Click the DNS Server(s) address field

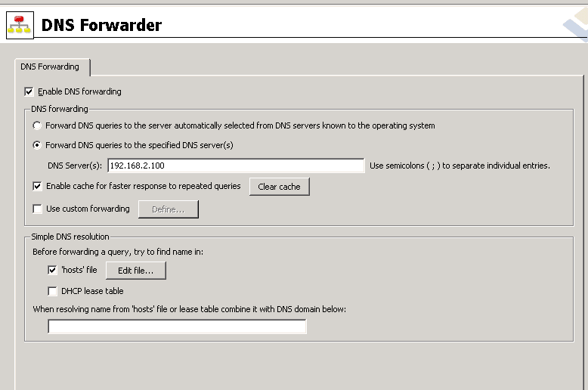click(236, 166)
